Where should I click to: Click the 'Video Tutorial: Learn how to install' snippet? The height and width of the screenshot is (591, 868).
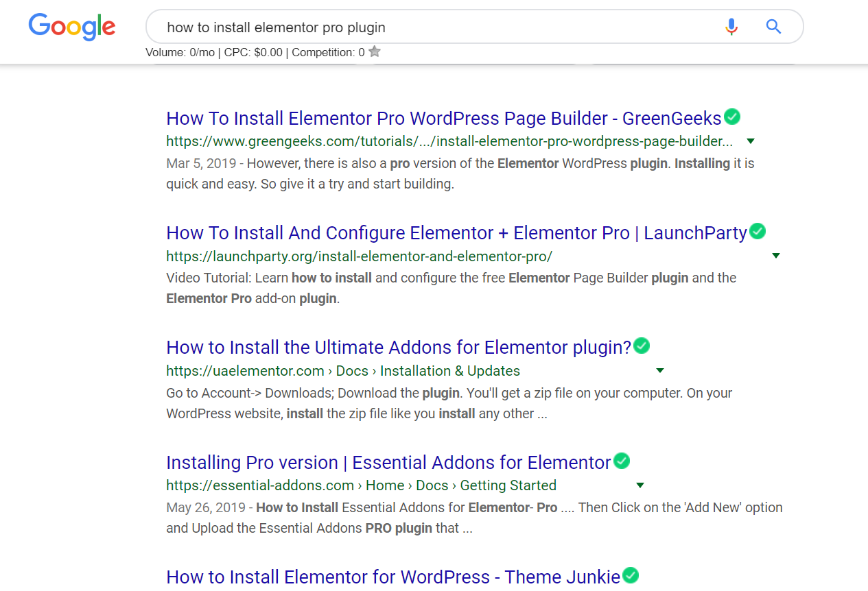tap(451, 288)
